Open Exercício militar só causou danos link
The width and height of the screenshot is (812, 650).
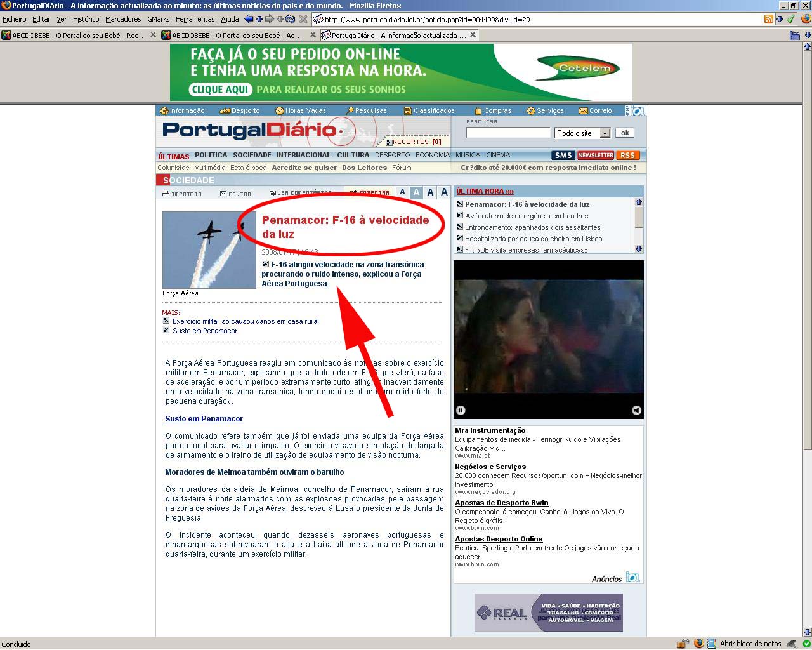[x=246, y=321]
